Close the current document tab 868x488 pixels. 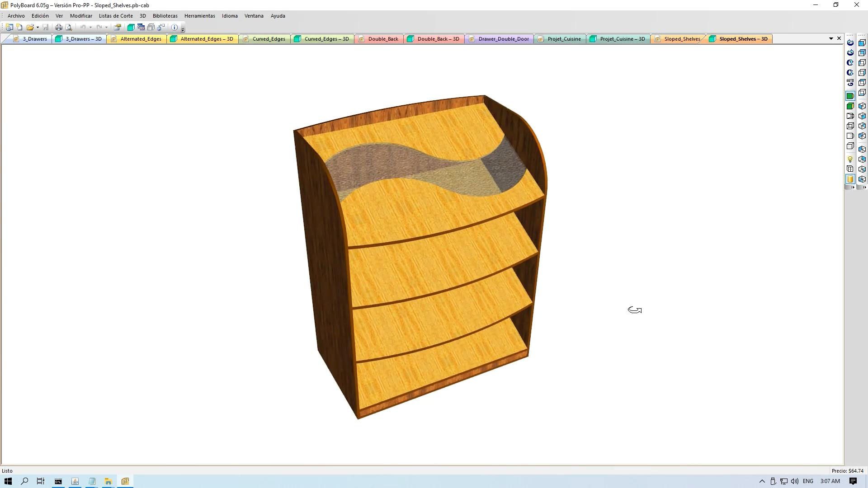point(839,38)
